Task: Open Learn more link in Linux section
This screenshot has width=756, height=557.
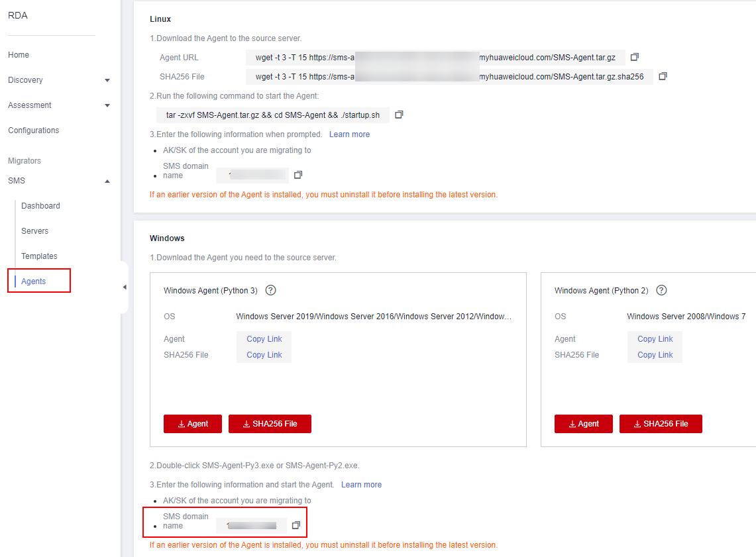Action: pyautogui.click(x=349, y=134)
